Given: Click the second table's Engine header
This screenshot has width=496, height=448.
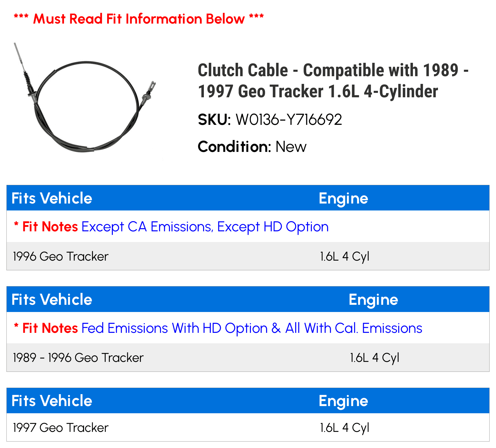Looking at the screenshot, I should [x=373, y=300].
